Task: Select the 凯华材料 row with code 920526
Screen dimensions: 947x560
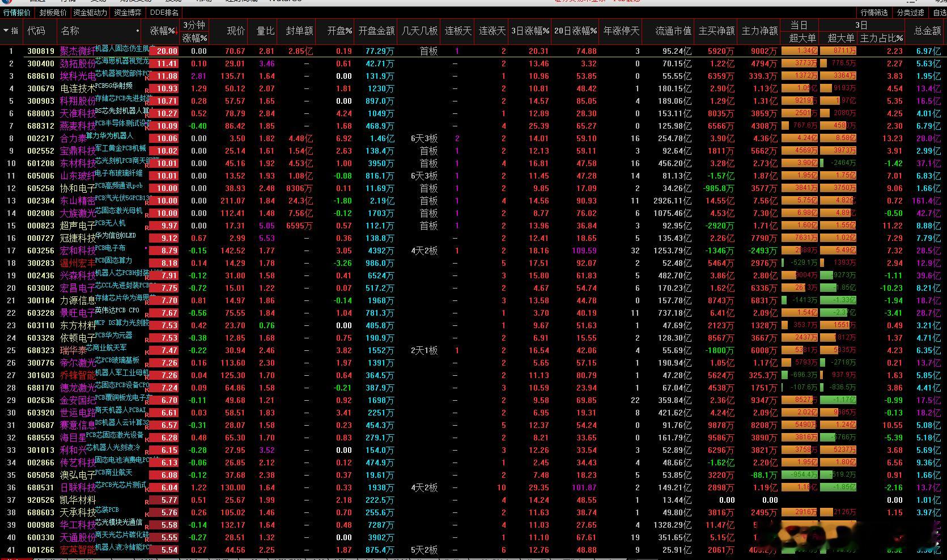Action: click(x=473, y=500)
